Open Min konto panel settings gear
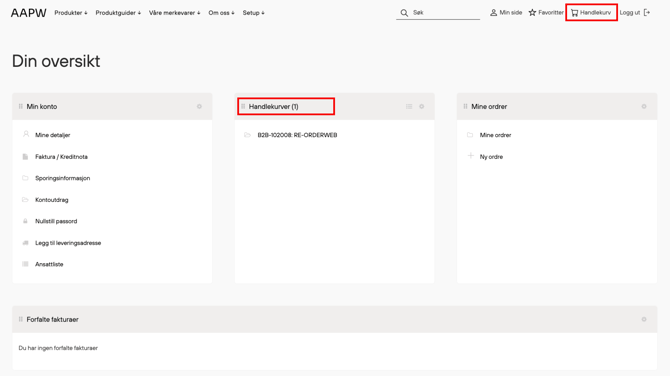 (x=199, y=106)
